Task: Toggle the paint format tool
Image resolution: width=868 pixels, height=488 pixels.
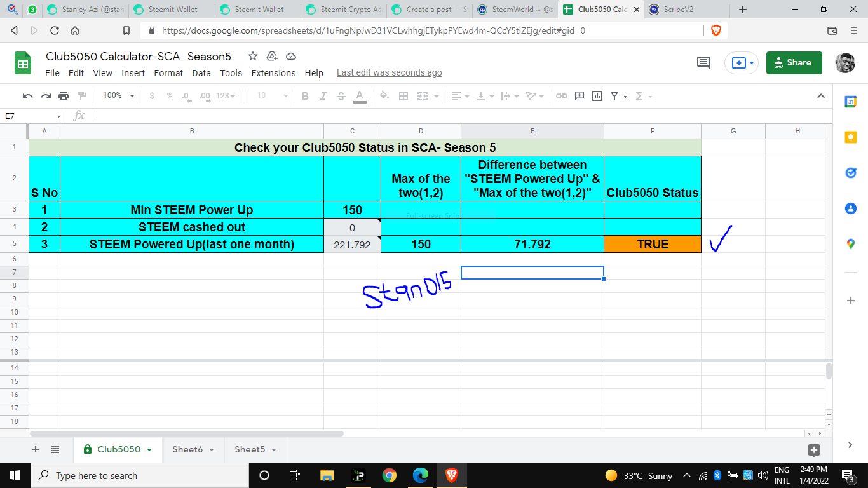Action: 81,96
